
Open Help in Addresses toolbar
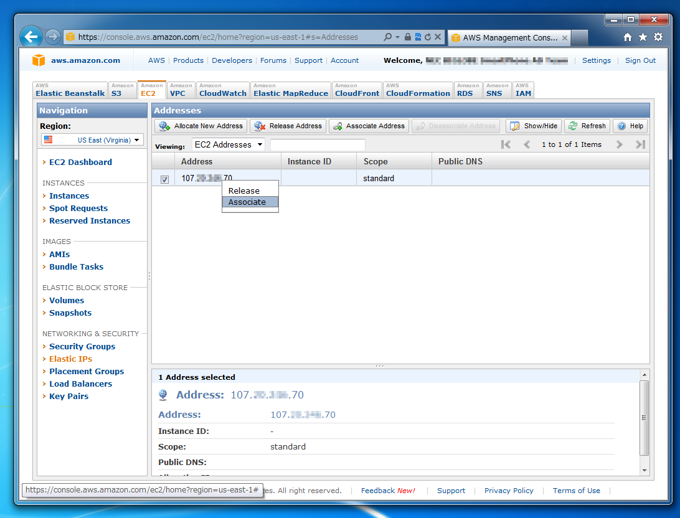tap(630, 126)
